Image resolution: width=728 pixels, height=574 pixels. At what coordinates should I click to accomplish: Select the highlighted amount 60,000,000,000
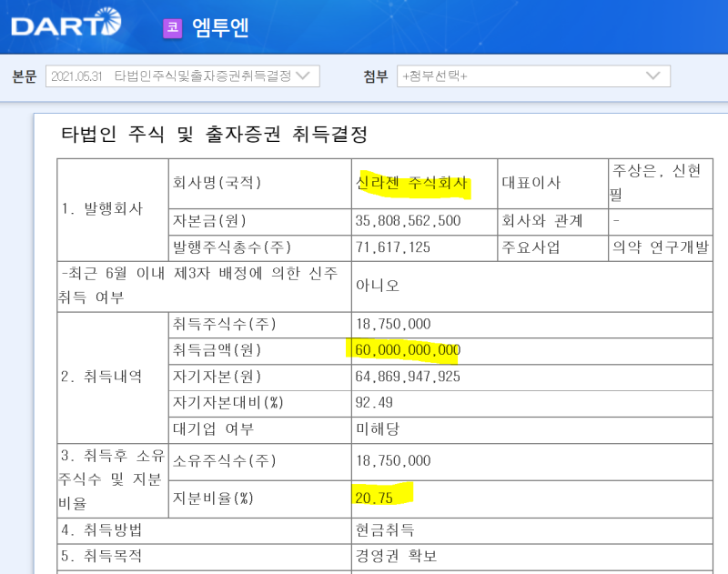[408, 350]
